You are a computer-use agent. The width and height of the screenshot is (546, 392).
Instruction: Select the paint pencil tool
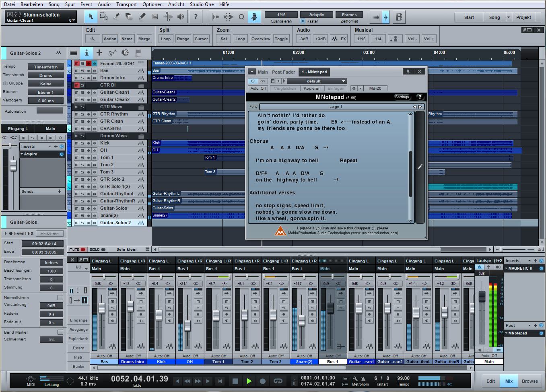tap(142, 17)
